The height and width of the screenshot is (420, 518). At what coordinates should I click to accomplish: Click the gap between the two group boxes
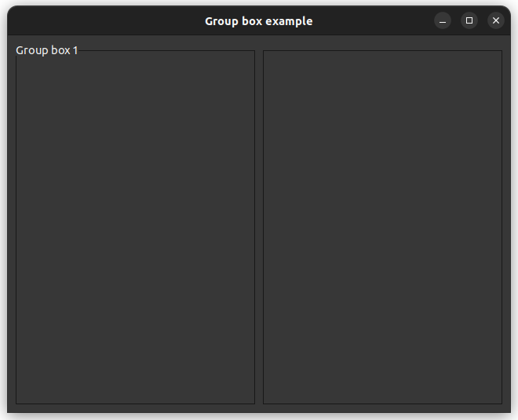pyautogui.click(x=259, y=228)
